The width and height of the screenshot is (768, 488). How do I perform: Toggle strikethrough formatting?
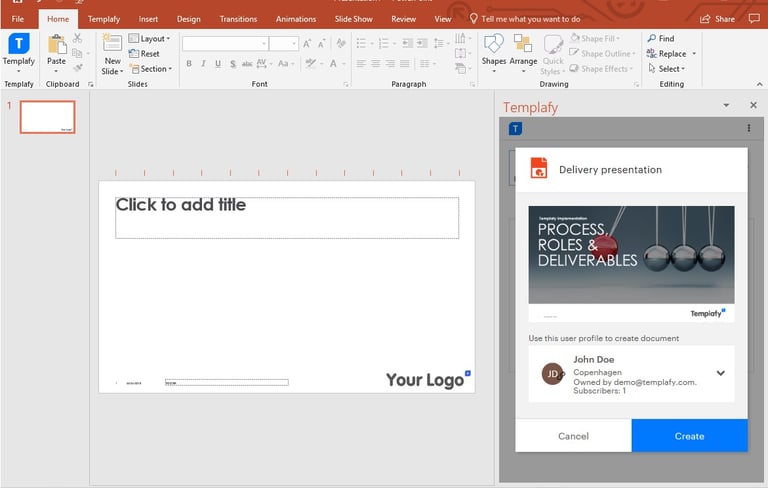click(247, 63)
